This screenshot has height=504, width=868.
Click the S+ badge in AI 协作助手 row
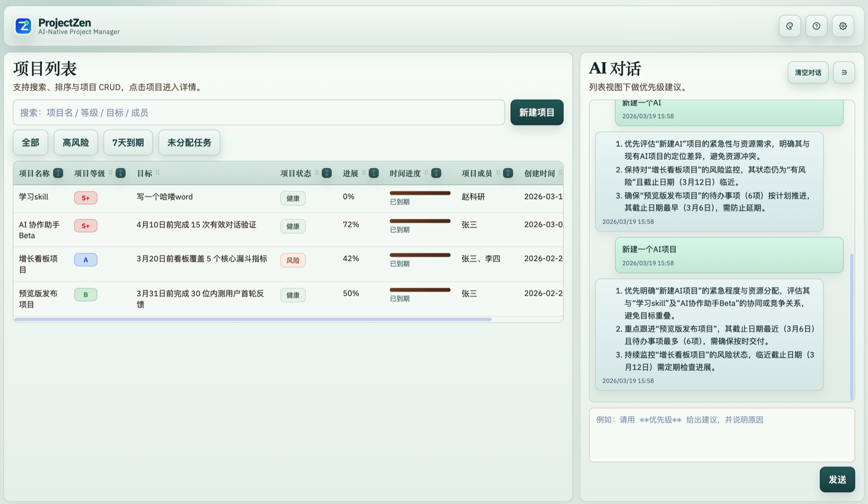(x=85, y=226)
